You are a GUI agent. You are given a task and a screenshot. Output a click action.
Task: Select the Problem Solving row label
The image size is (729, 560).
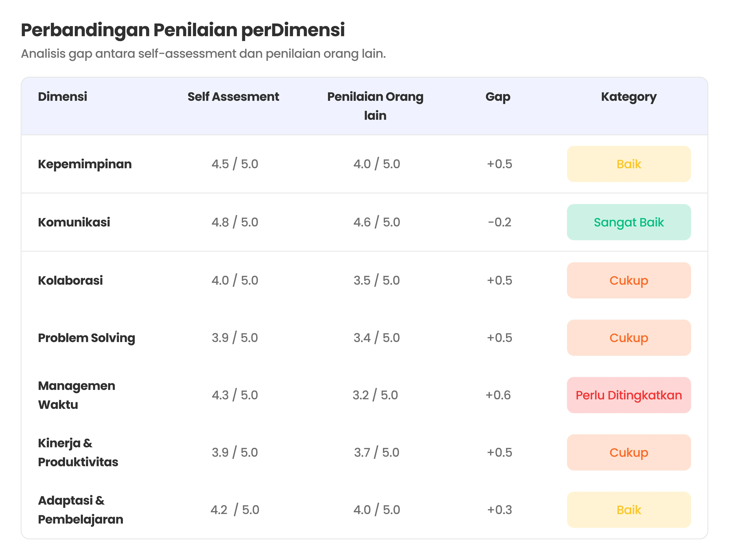(x=86, y=338)
